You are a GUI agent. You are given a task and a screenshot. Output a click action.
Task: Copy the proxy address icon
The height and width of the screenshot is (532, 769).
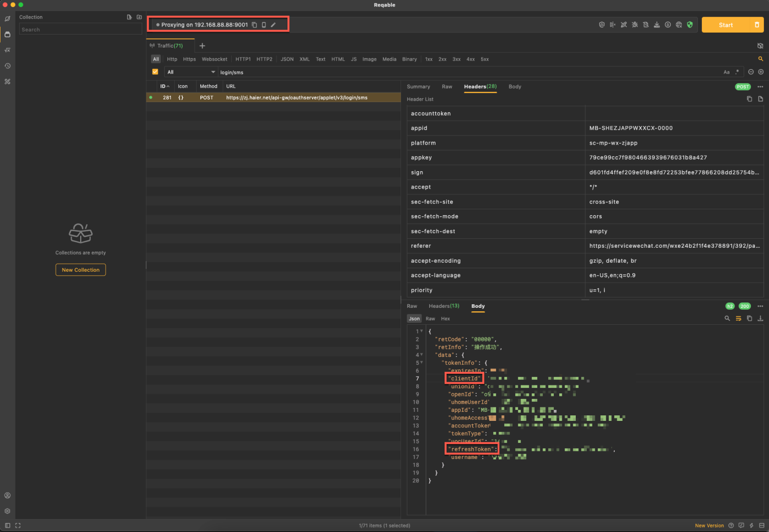pyautogui.click(x=254, y=25)
